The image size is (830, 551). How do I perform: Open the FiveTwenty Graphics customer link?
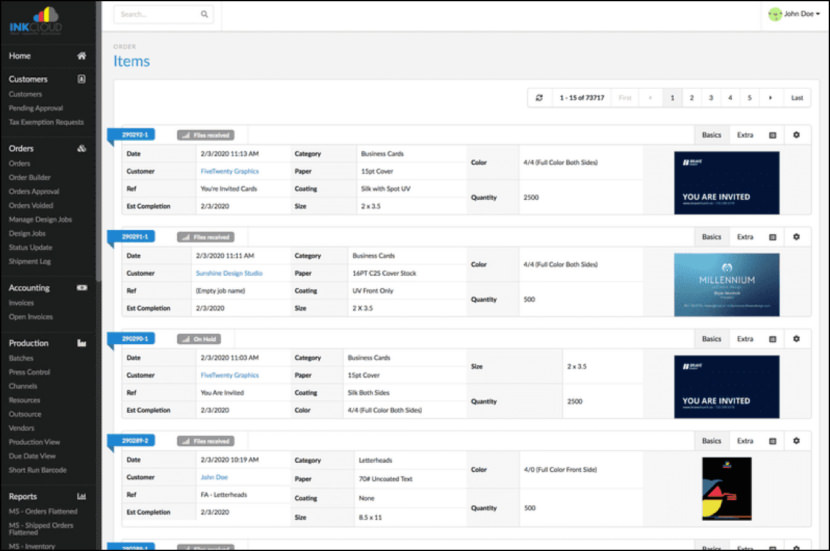pos(229,171)
